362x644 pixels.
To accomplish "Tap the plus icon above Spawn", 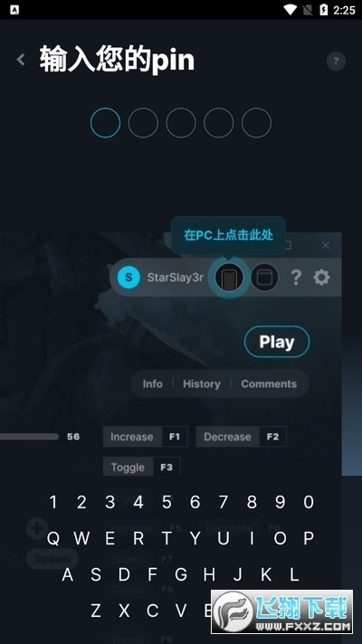I will pyautogui.click(x=37, y=528).
